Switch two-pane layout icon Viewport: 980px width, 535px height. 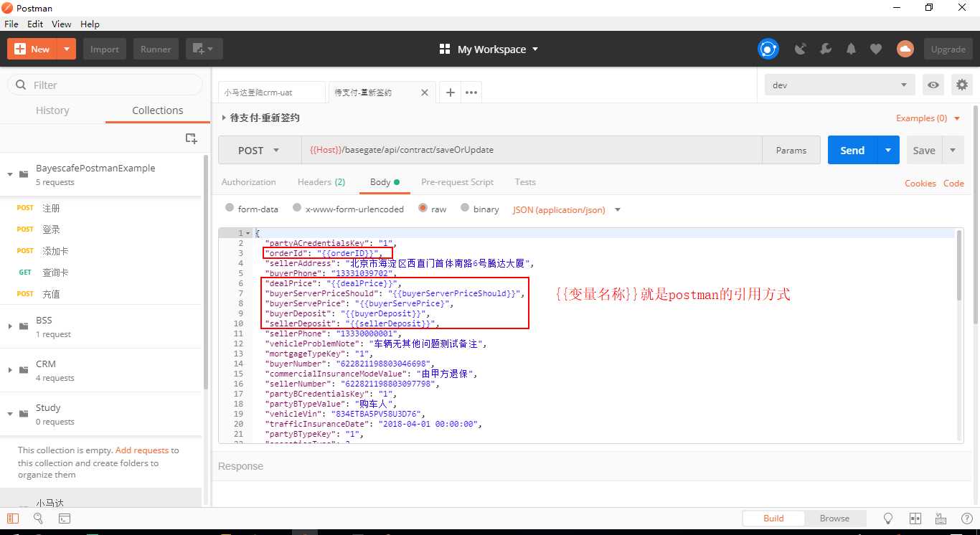point(915,518)
